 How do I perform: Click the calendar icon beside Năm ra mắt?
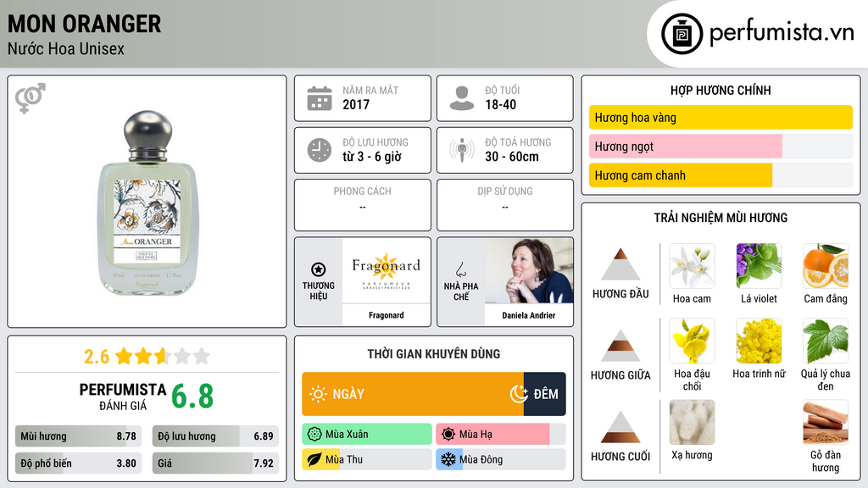tap(320, 98)
